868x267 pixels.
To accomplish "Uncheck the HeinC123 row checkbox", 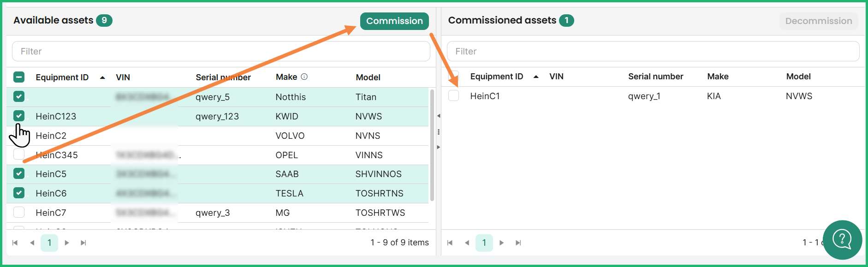I will [x=19, y=116].
